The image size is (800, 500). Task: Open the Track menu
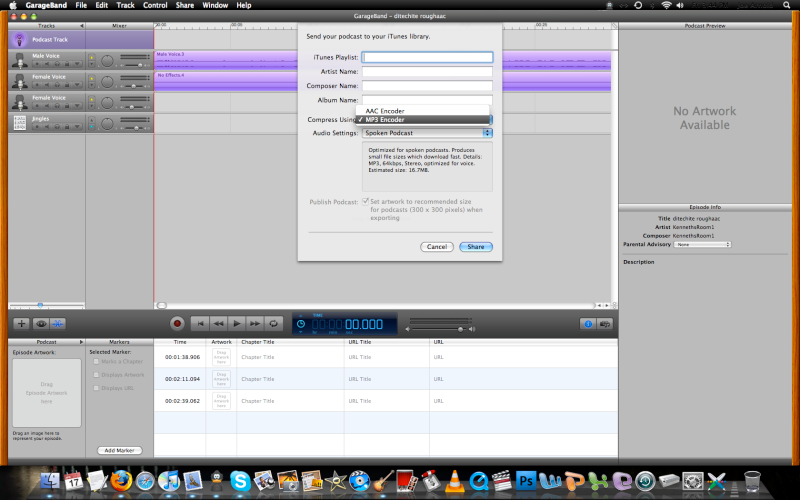tap(125, 5)
